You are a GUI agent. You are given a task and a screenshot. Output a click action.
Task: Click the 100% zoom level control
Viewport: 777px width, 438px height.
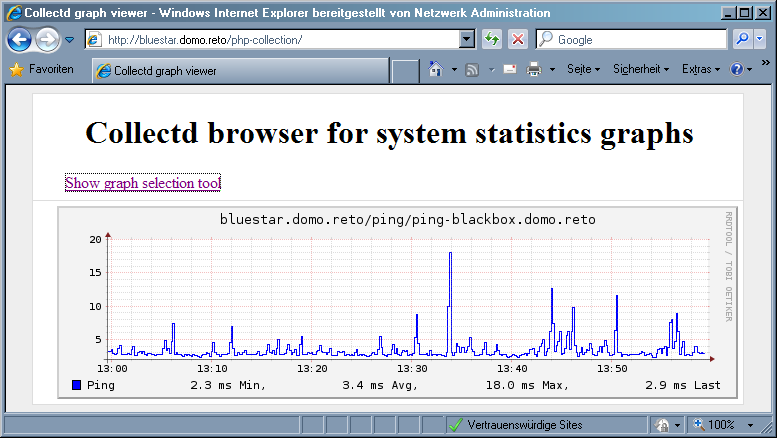pyautogui.click(x=718, y=425)
